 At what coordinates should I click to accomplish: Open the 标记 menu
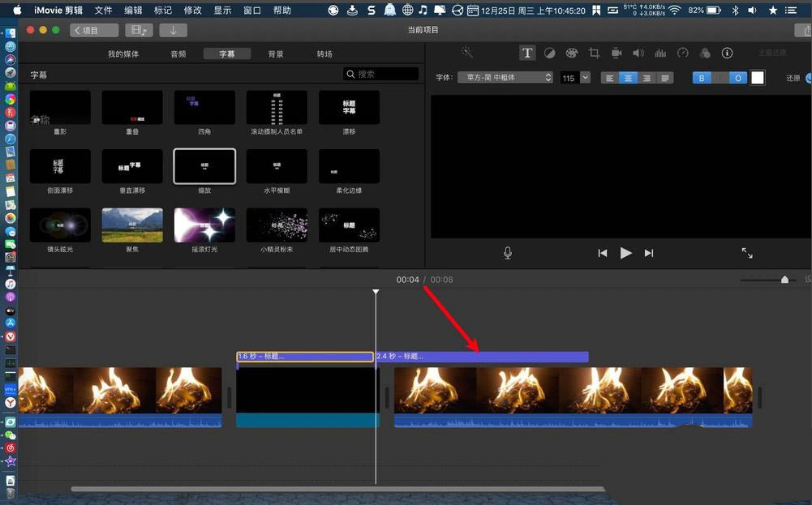[x=162, y=10]
